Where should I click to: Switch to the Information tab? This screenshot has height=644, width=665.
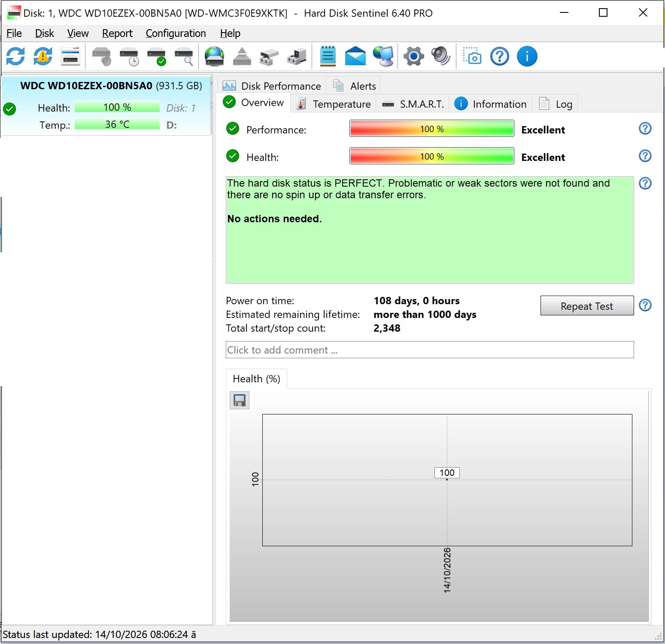click(x=490, y=104)
